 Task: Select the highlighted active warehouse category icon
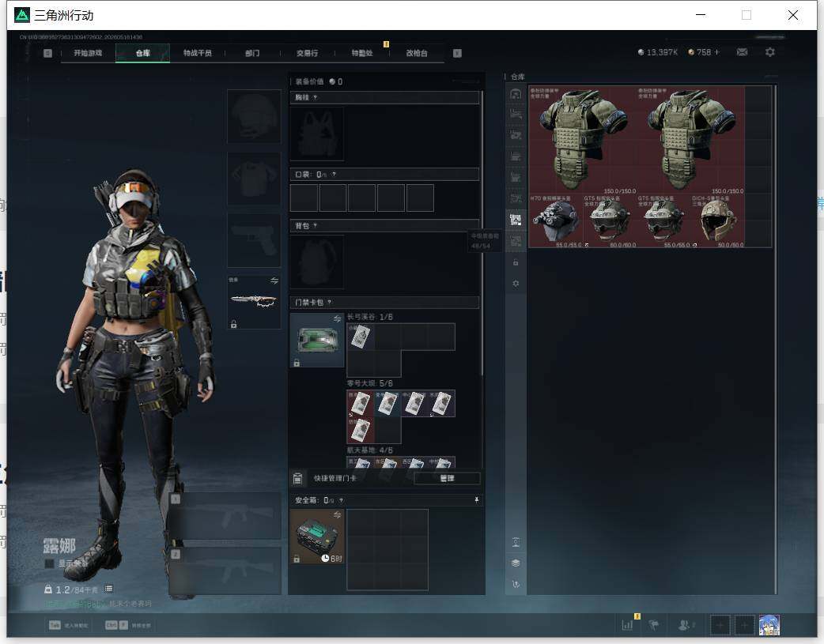(516, 220)
